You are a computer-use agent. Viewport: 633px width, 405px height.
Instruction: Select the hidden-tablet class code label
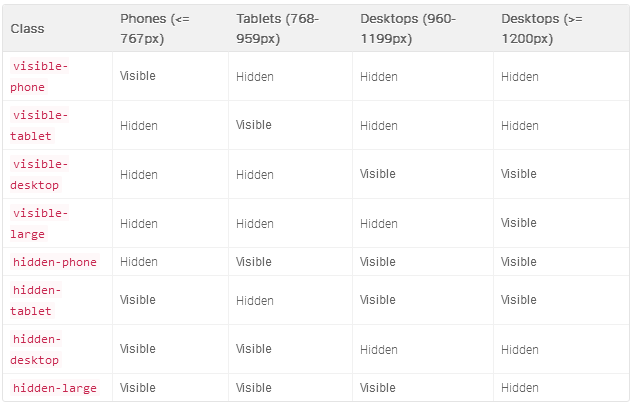tap(37, 300)
